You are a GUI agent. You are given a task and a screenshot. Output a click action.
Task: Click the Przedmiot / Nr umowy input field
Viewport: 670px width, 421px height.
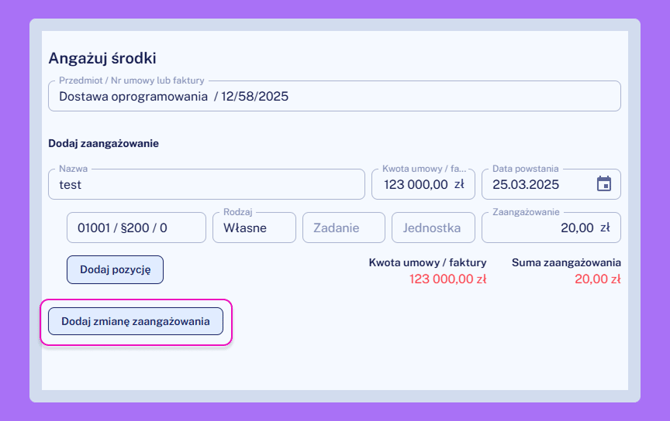click(334, 97)
